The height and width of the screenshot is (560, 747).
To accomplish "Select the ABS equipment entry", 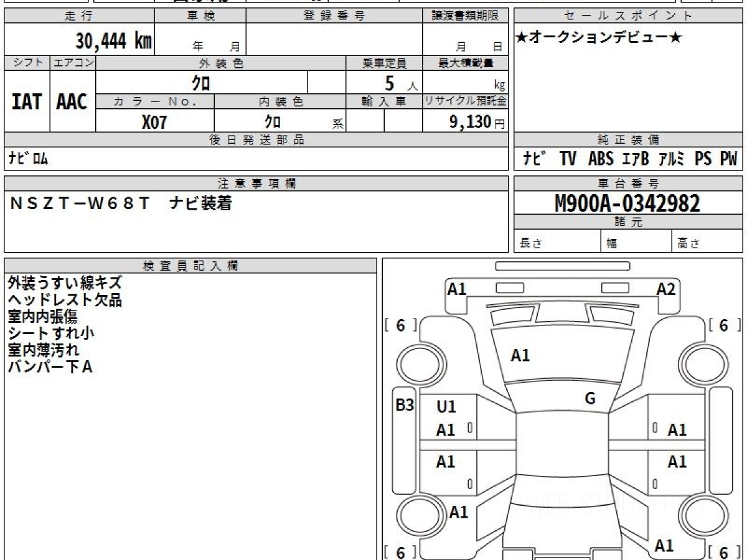I will pyautogui.click(x=601, y=159).
